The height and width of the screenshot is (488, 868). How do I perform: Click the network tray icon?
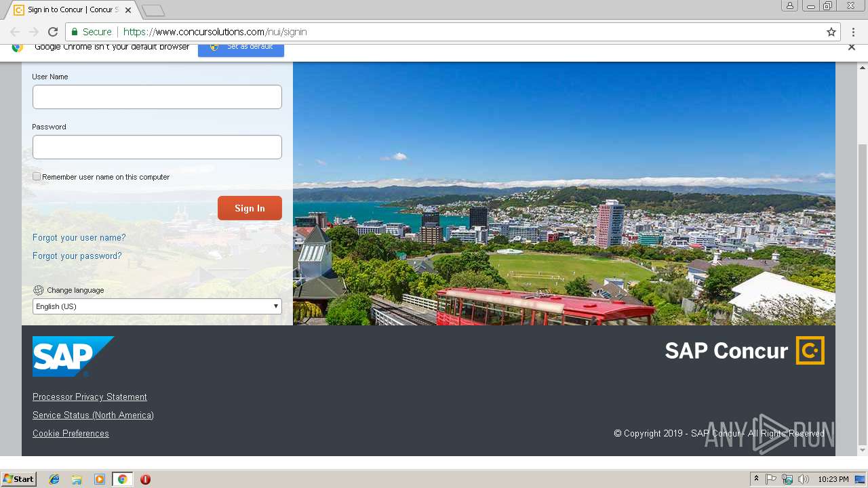click(787, 479)
